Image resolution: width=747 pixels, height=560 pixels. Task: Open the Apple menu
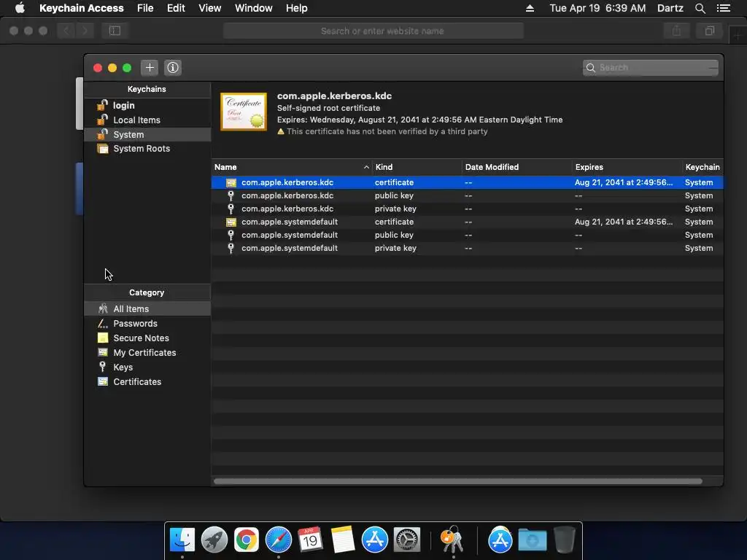pyautogui.click(x=20, y=8)
